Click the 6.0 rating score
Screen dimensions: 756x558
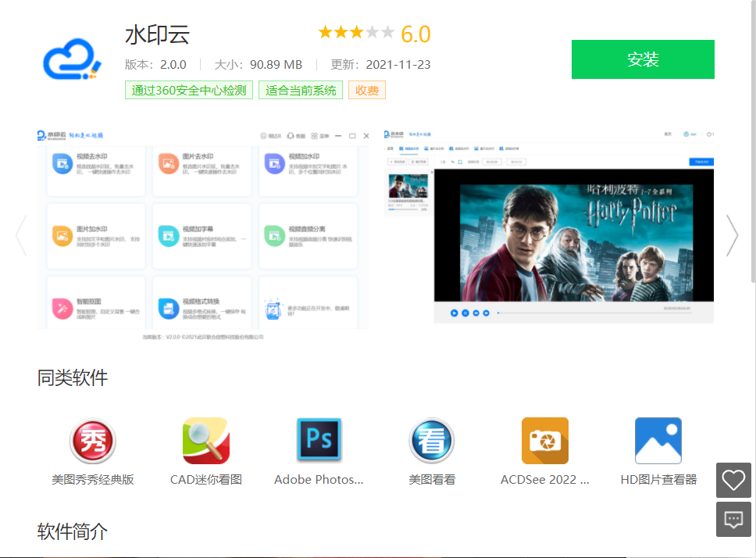(415, 34)
